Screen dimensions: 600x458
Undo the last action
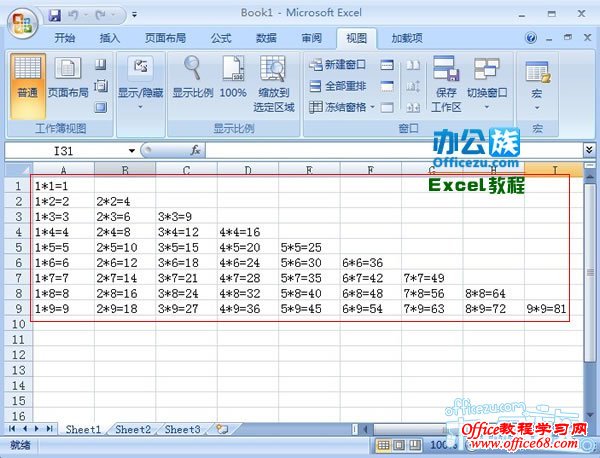click(x=73, y=15)
